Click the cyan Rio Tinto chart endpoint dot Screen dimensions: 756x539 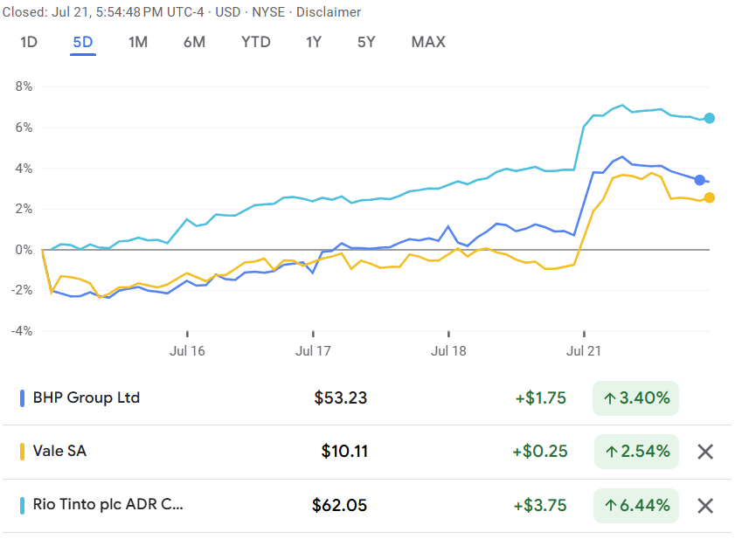(x=709, y=118)
